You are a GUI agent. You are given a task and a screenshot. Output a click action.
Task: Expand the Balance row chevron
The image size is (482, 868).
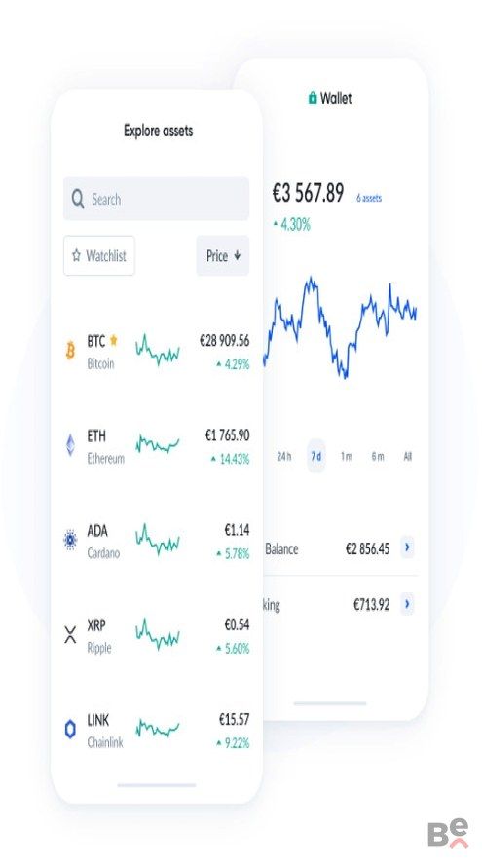407,547
